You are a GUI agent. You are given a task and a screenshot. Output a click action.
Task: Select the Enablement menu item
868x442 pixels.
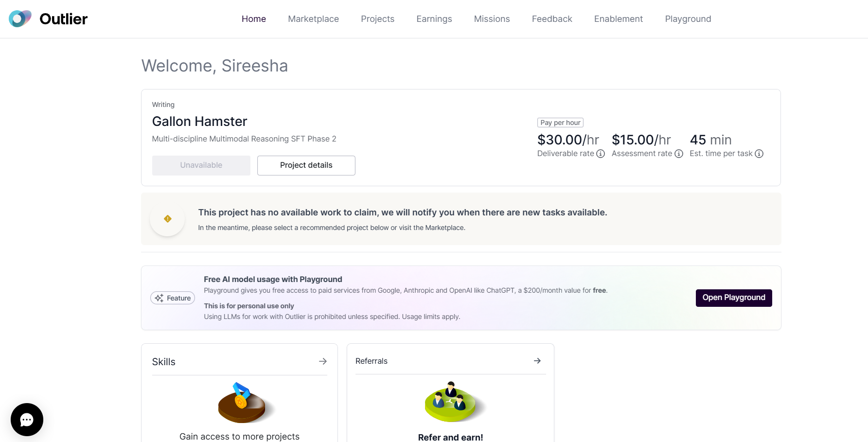618,19
